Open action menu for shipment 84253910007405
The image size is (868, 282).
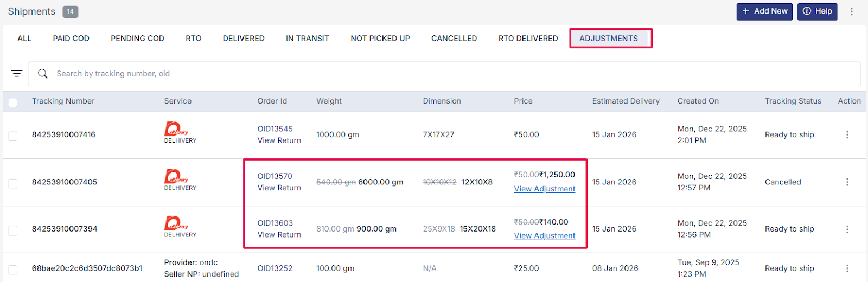[x=847, y=182]
